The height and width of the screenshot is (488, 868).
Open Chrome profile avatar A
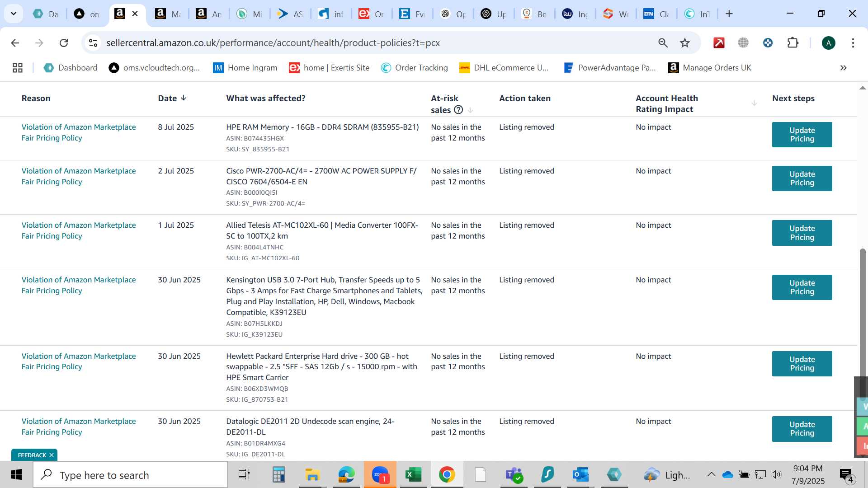pos(828,43)
